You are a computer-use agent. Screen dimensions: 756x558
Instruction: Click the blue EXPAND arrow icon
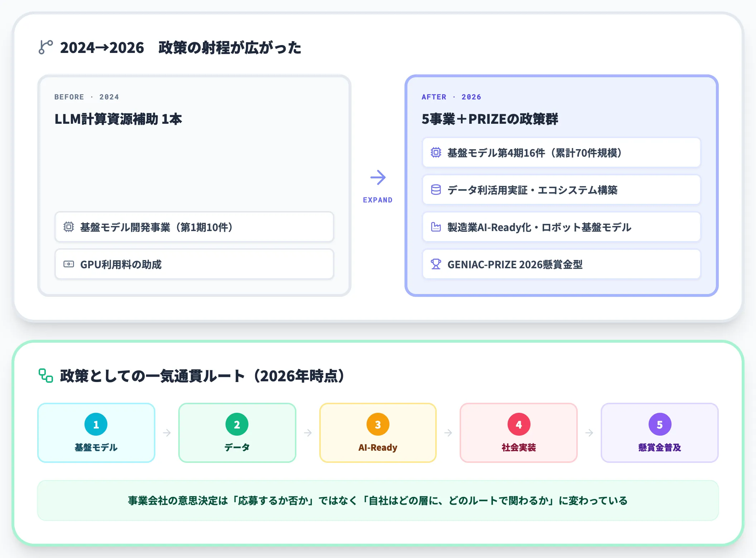pyautogui.click(x=378, y=177)
